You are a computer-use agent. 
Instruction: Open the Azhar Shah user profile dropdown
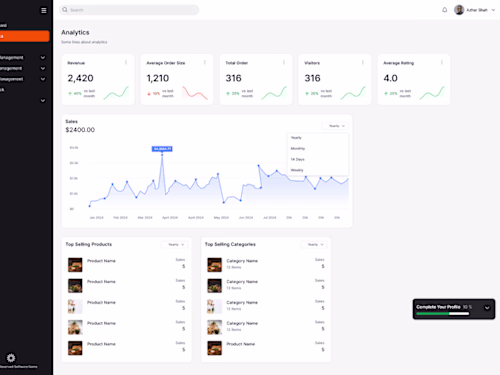pyautogui.click(x=475, y=10)
